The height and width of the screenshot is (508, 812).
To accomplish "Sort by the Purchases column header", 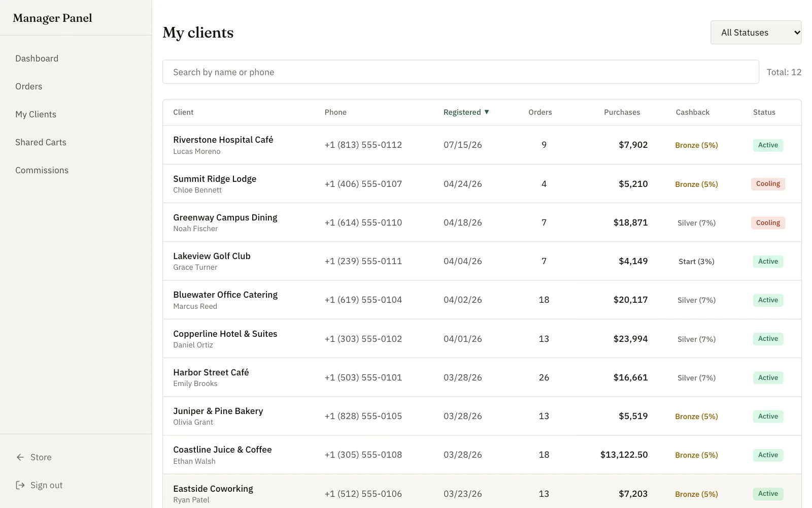I will tap(622, 112).
